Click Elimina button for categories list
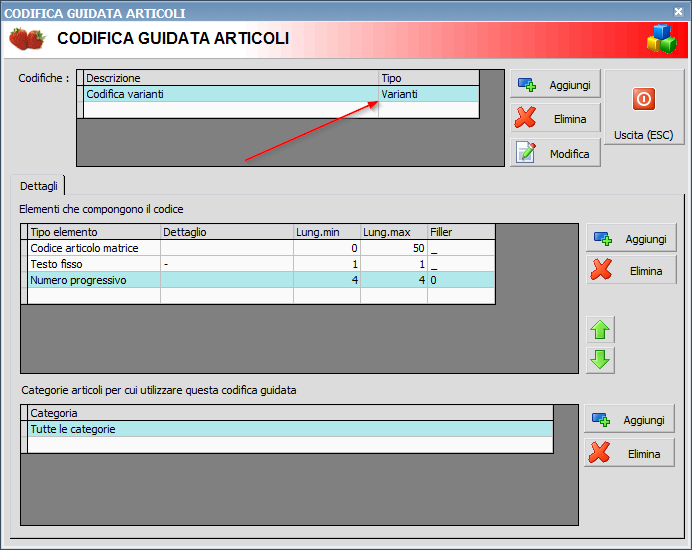The image size is (692, 550). (629, 453)
